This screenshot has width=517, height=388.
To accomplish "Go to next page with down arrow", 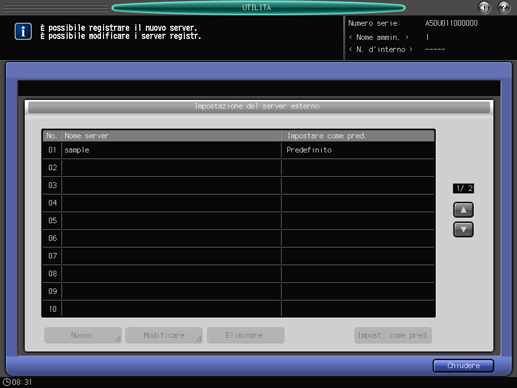I will pyautogui.click(x=463, y=229).
